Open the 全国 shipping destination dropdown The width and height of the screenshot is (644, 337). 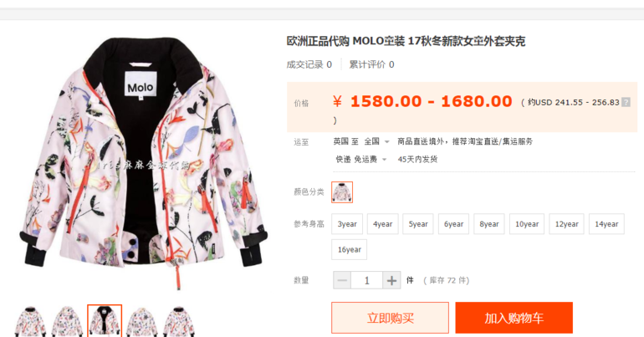(376, 141)
